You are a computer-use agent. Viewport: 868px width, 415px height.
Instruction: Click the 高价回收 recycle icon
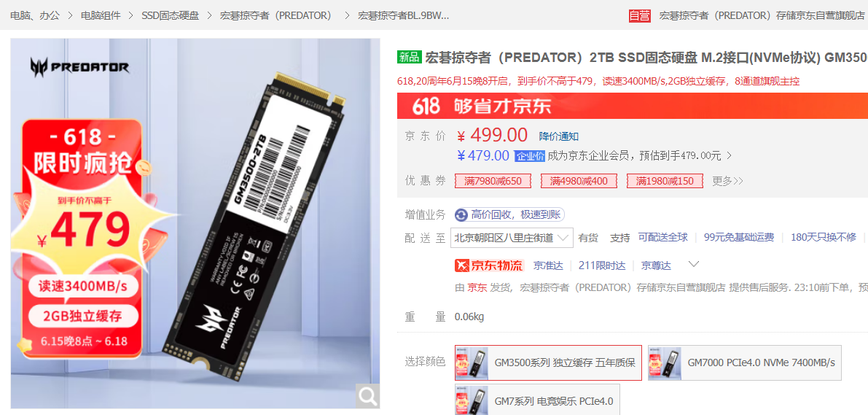click(461, 215)
